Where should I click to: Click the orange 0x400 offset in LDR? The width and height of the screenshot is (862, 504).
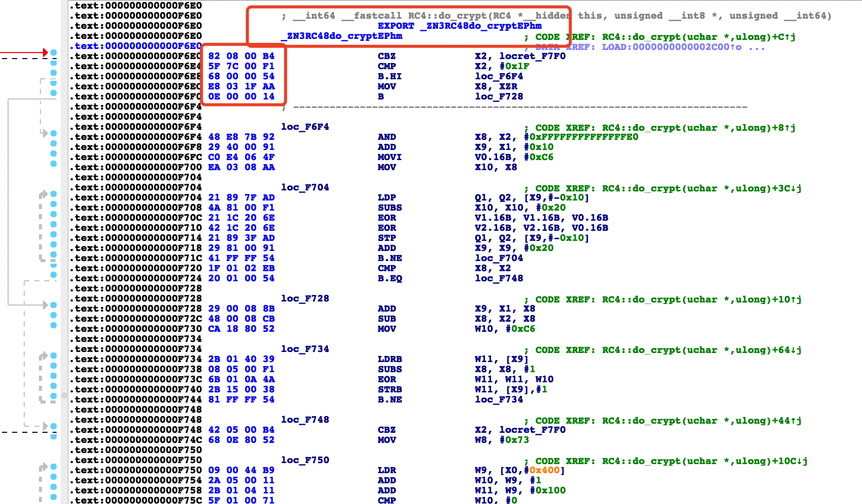[545, 470]
